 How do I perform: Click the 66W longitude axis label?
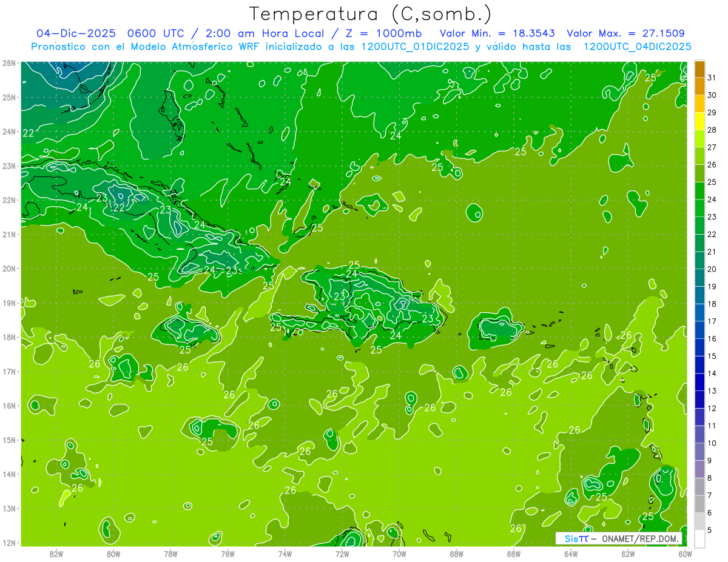[513, 554]
